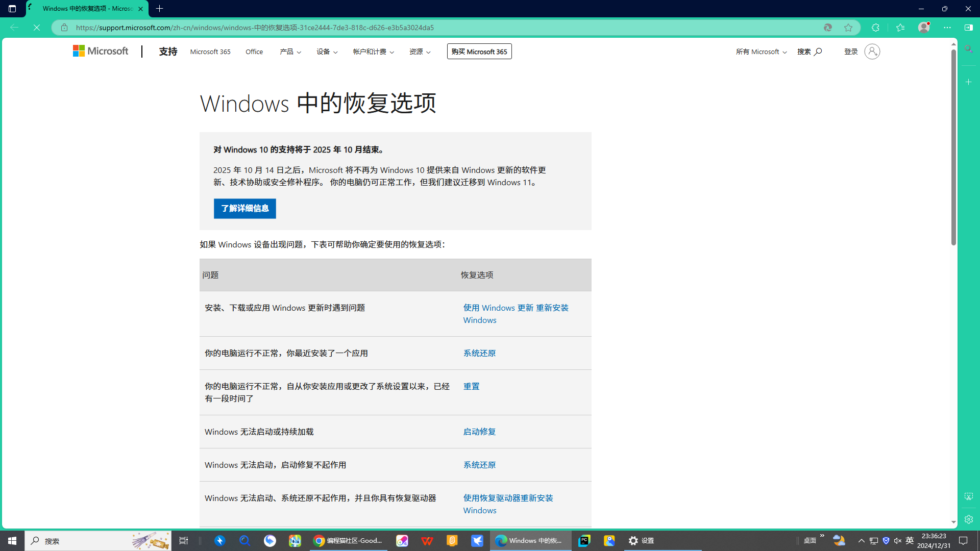Click the Microsoft logo
This screenshot has height=551, width=980.
pos(101,51)
